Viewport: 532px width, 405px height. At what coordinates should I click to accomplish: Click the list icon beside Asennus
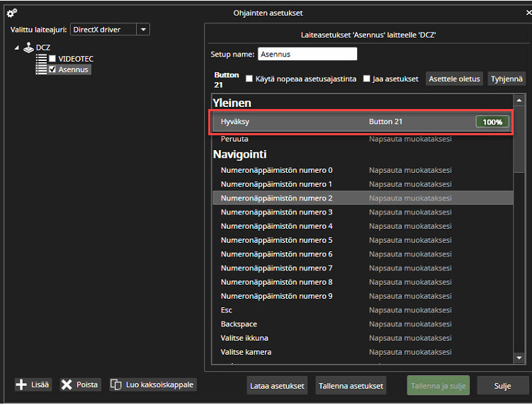click(41, 69)
